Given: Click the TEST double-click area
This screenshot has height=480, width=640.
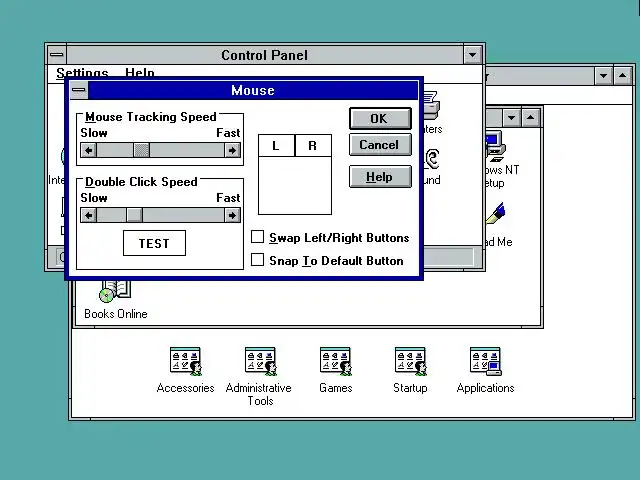Looking at the screenshot, I should click(154, 243).
